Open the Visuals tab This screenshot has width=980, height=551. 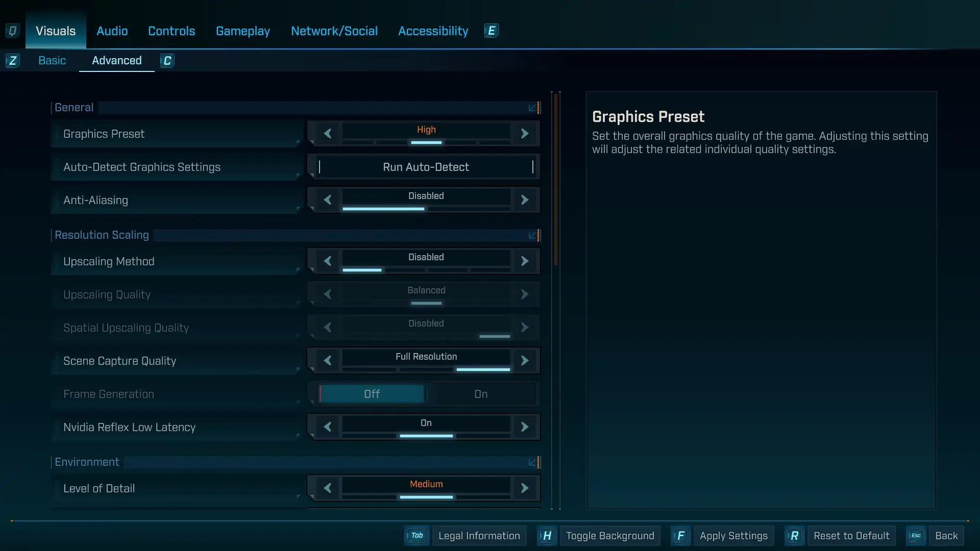tap(56, 31)
